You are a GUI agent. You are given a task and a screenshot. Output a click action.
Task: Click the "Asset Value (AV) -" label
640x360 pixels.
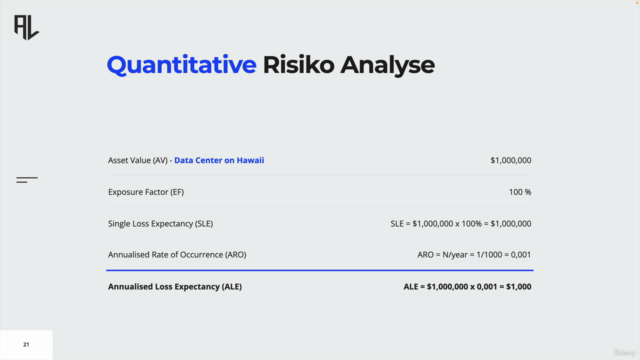tap(140, 160)
